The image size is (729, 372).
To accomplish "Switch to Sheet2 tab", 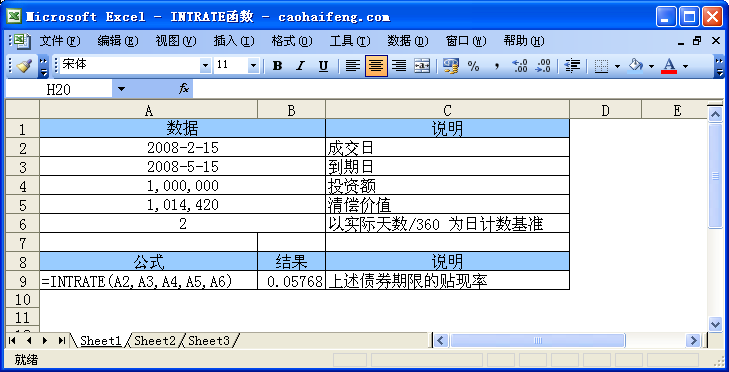I will 155,341.
